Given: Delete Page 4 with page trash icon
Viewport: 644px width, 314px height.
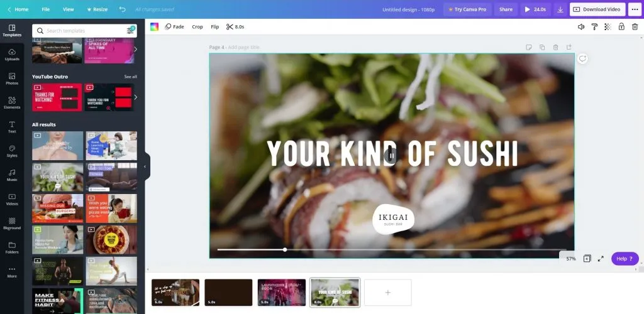Looking at the screenshot, I should point(556,47).
